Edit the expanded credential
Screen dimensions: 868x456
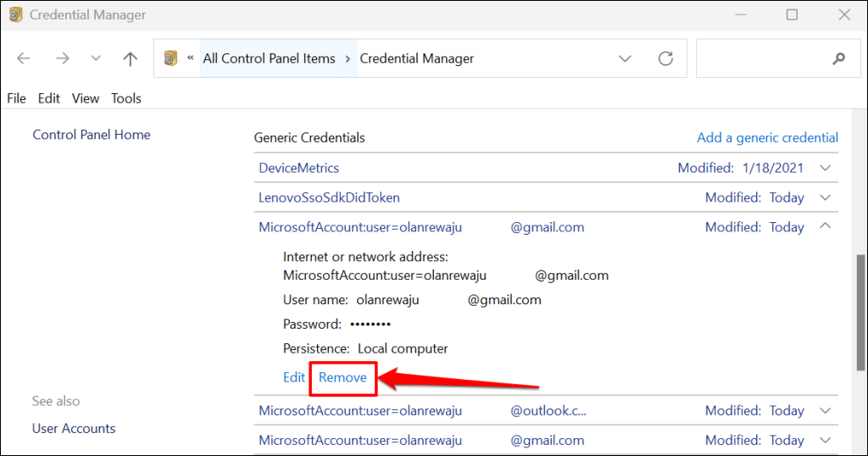(293, 377)
